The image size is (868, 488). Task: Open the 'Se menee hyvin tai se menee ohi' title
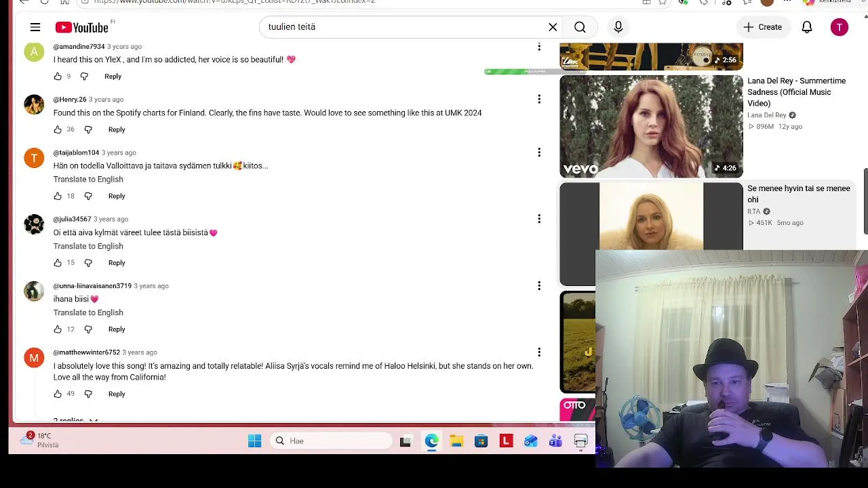[799, 194]
